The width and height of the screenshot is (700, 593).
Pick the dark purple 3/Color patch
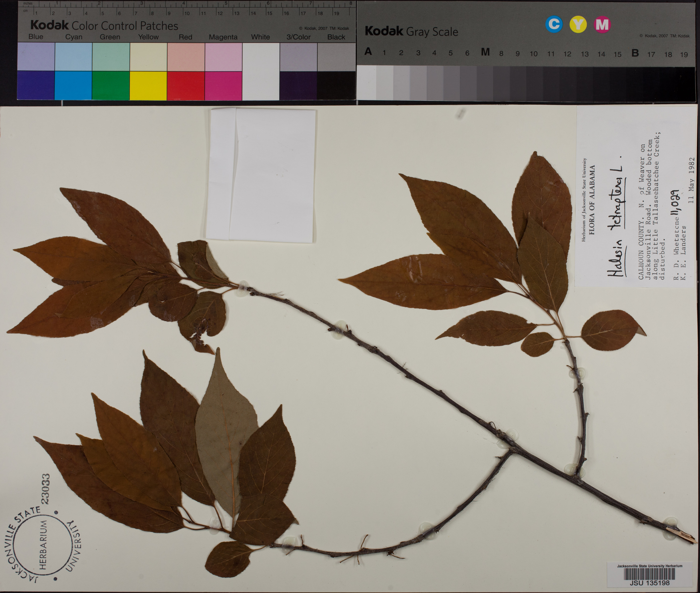pyautogui.click(x=298, y=85)
